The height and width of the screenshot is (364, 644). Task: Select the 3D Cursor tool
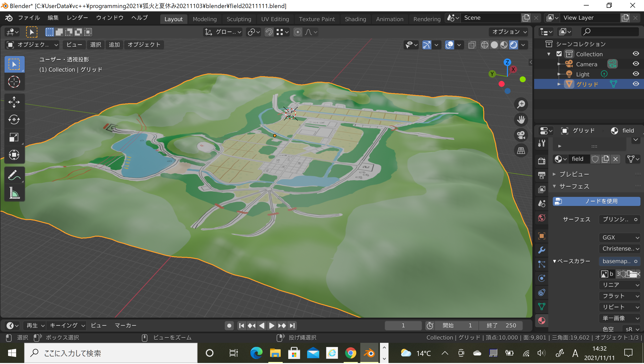coord(14,82)
